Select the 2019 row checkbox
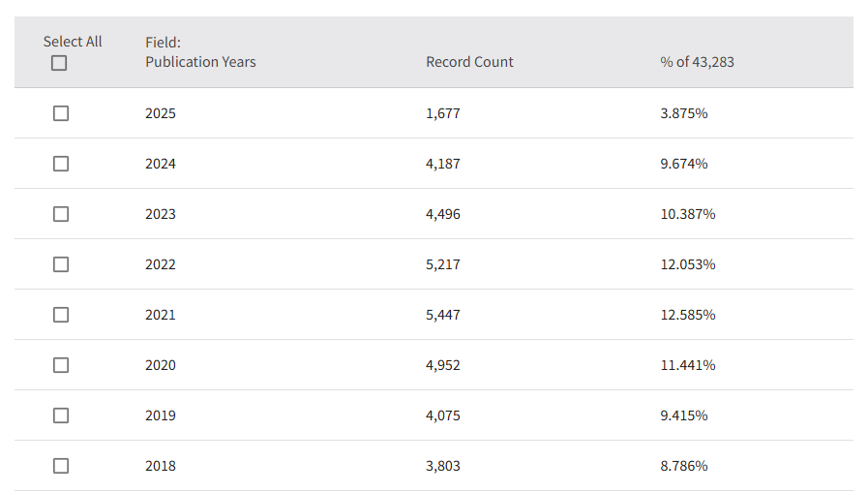 (61, 415)
